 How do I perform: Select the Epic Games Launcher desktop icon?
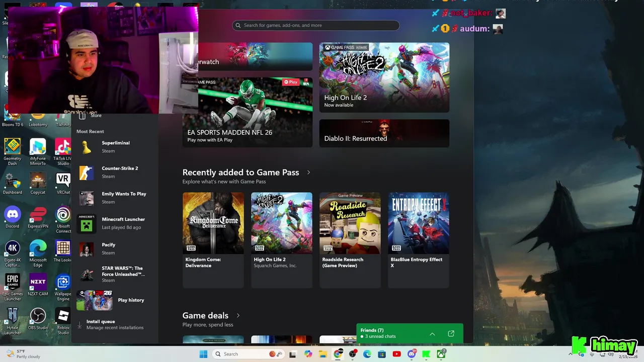tap(13, 287)
